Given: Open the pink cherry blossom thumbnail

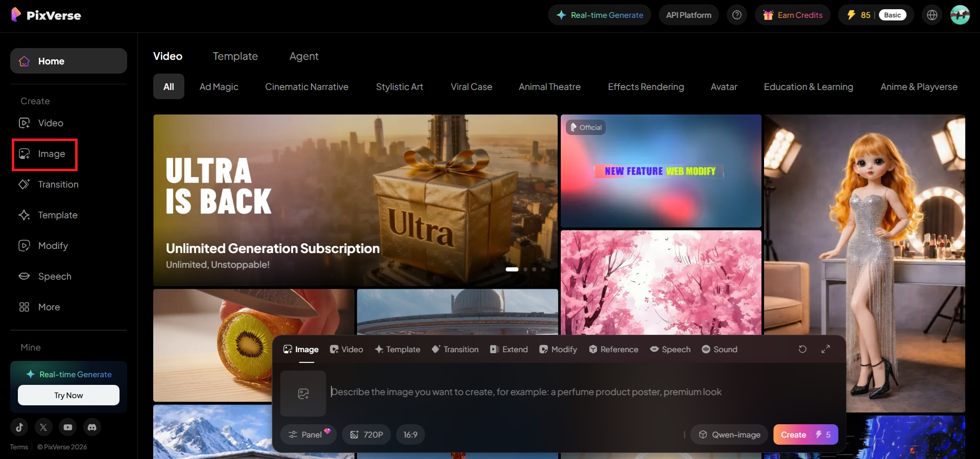Looking at the screenshot, I should 661,282.
